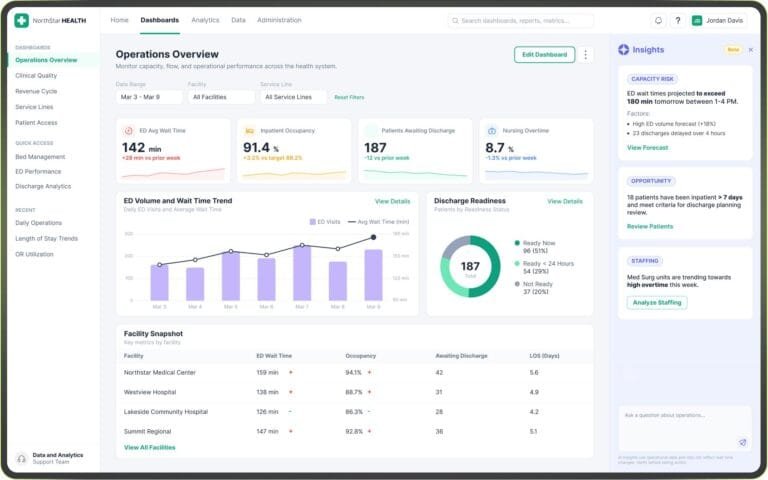Open the Date Range dropdown
The width and height of the screenshot is (768, 480).
149,97
